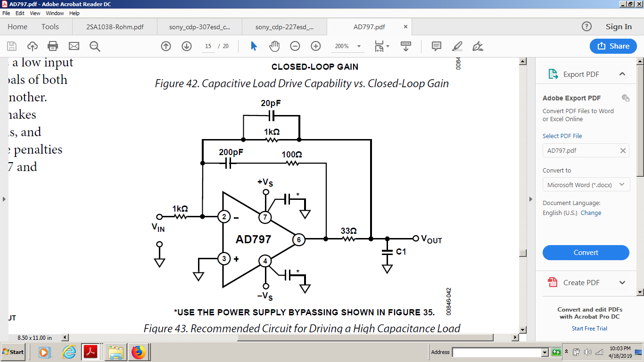Open the Edit menu
Viewport: 644px width, 362px height.
point(20,13)
